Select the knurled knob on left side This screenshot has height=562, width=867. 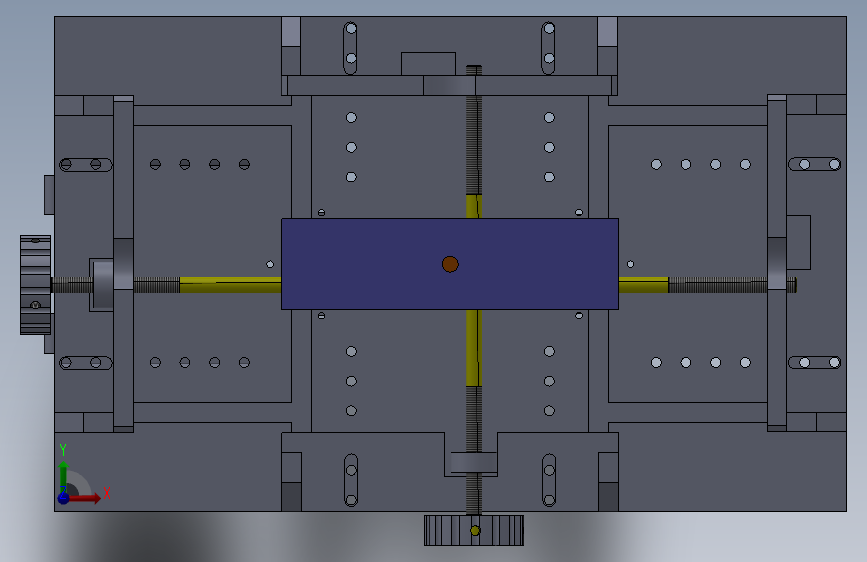pyautogui.click(x=35, y=285)
